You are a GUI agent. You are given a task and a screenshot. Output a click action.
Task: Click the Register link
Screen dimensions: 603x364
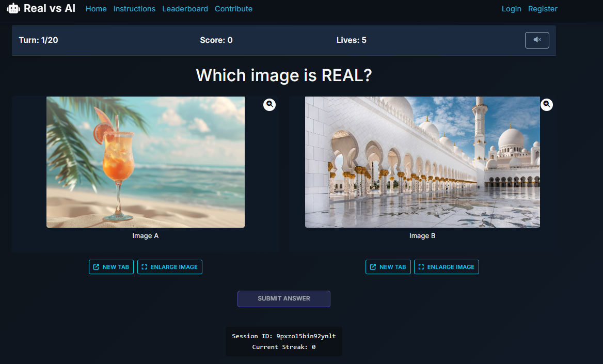pyautogui.click(x=543, y=9)
